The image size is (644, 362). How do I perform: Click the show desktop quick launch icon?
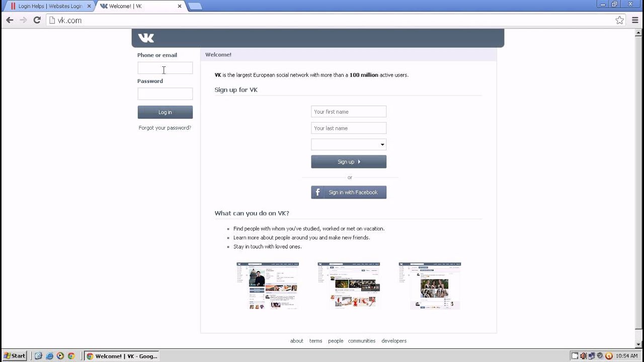(38, 356)
